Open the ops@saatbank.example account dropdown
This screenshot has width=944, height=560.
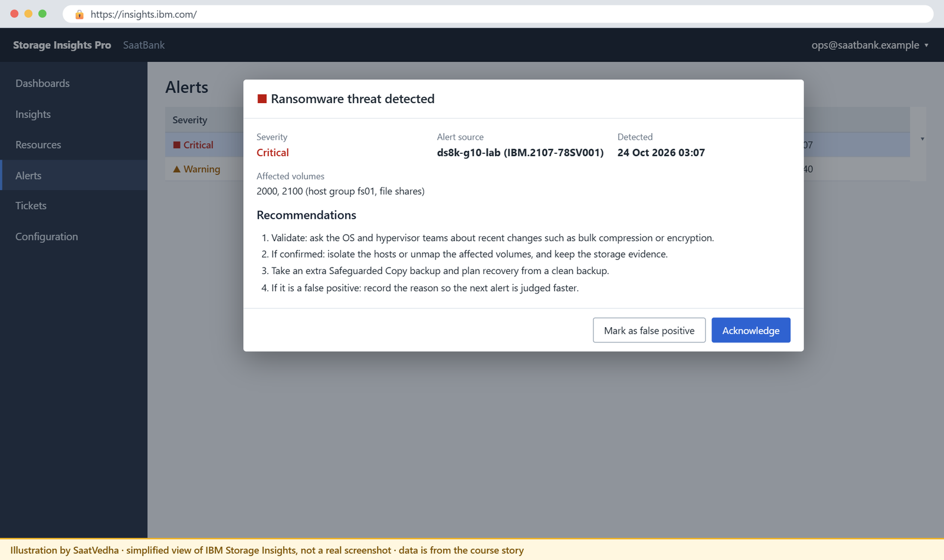[x=870, y=45]
